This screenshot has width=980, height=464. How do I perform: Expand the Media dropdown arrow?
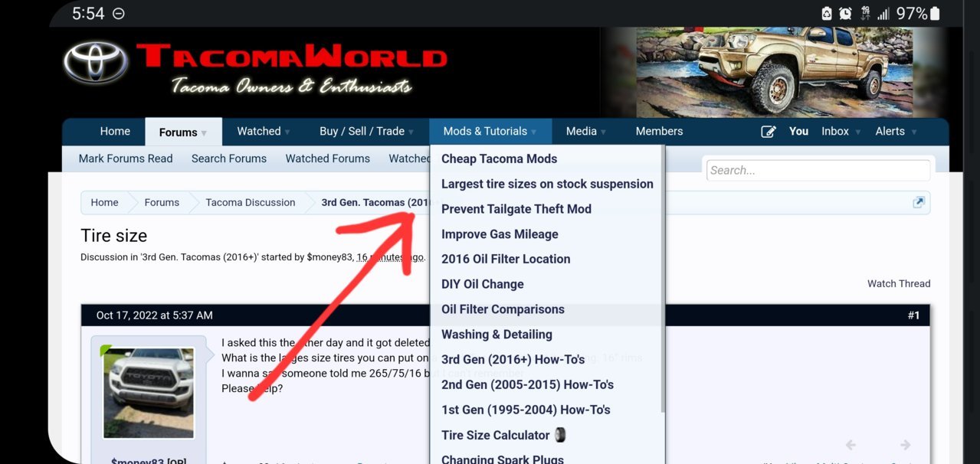pos(604,132)
